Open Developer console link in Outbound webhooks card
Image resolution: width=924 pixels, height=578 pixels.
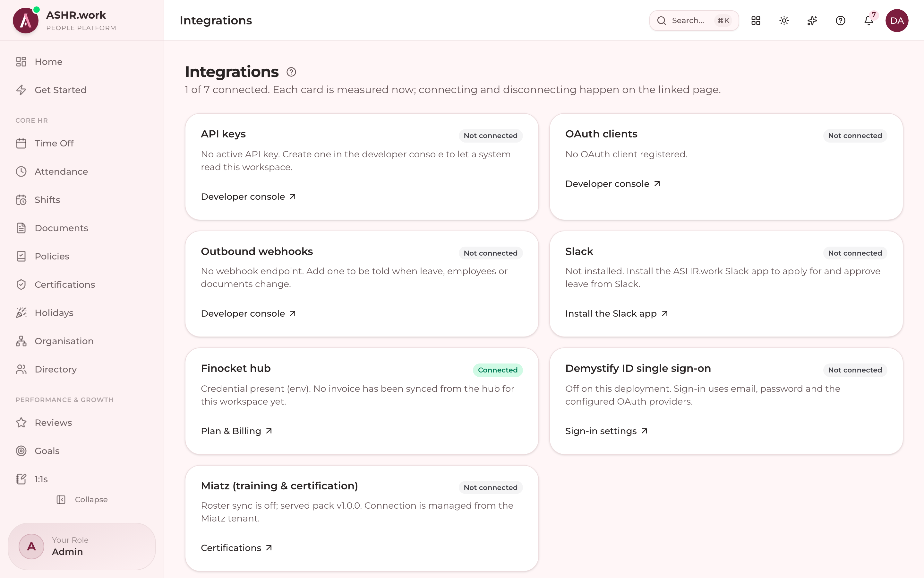249,313
